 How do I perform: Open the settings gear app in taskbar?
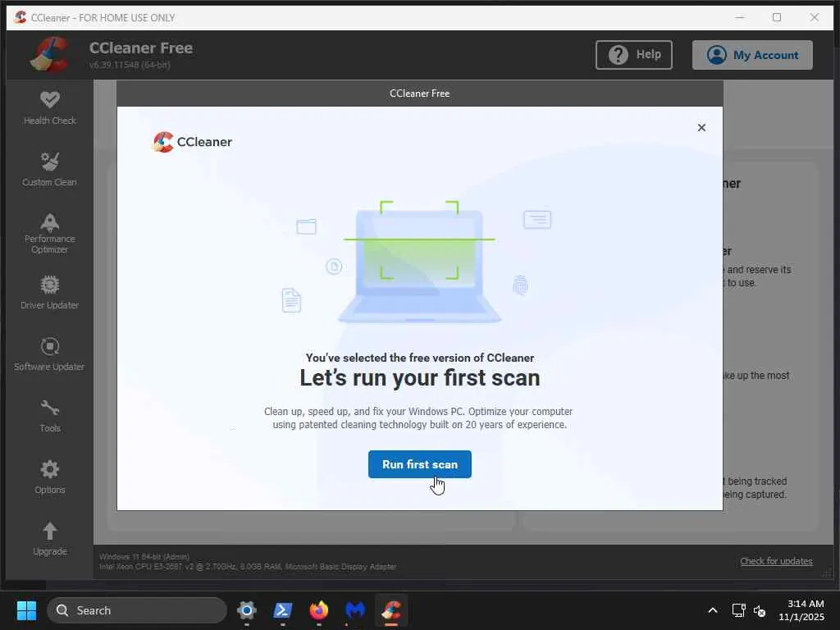click(x=246, y=610)
